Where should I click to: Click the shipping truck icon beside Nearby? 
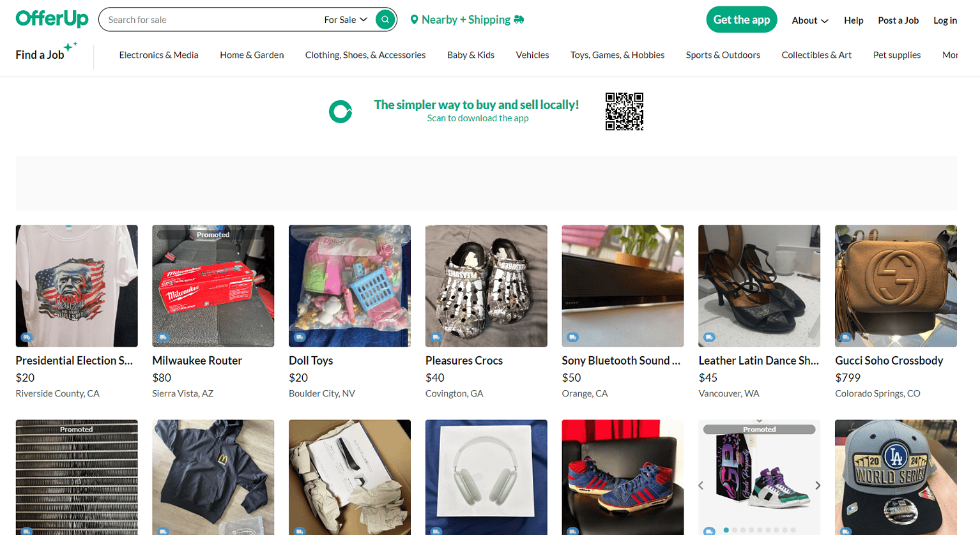tap(517, 19)
